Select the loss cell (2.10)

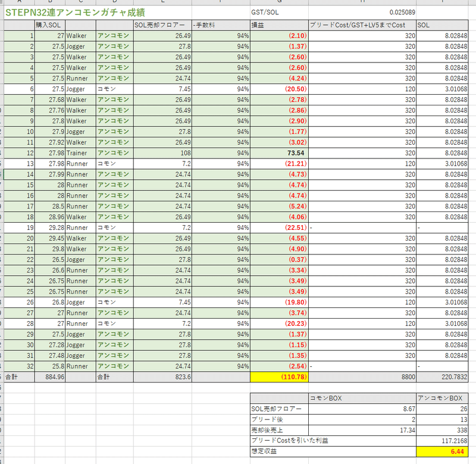[x=279, y=36]
